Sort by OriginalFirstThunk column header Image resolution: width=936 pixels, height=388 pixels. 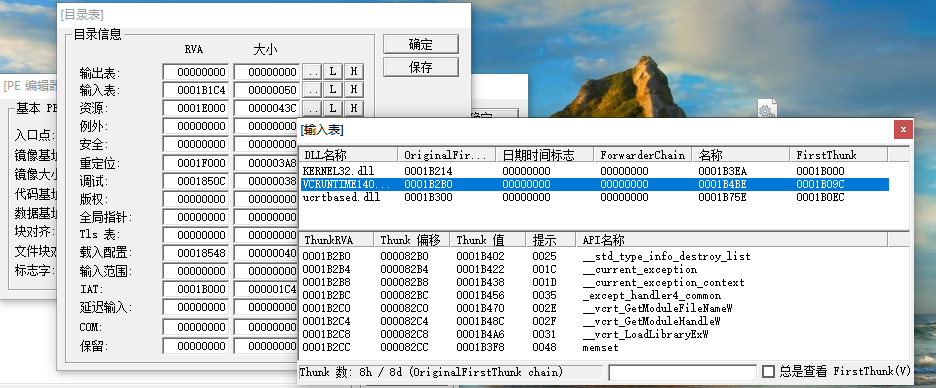(447, 155)
